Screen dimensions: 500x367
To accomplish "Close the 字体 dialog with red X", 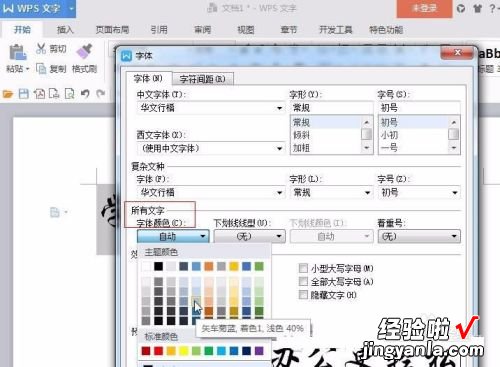I will click(457, 52).
